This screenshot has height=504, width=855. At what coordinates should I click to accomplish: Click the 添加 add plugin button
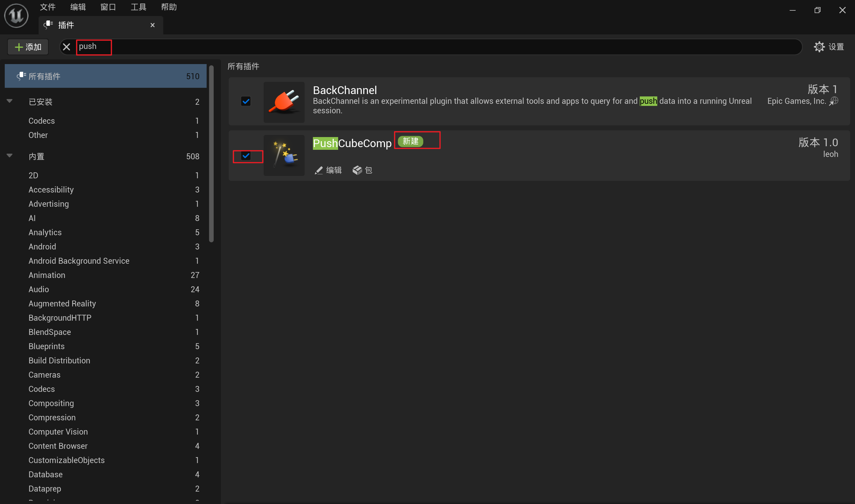click(28, 47)
